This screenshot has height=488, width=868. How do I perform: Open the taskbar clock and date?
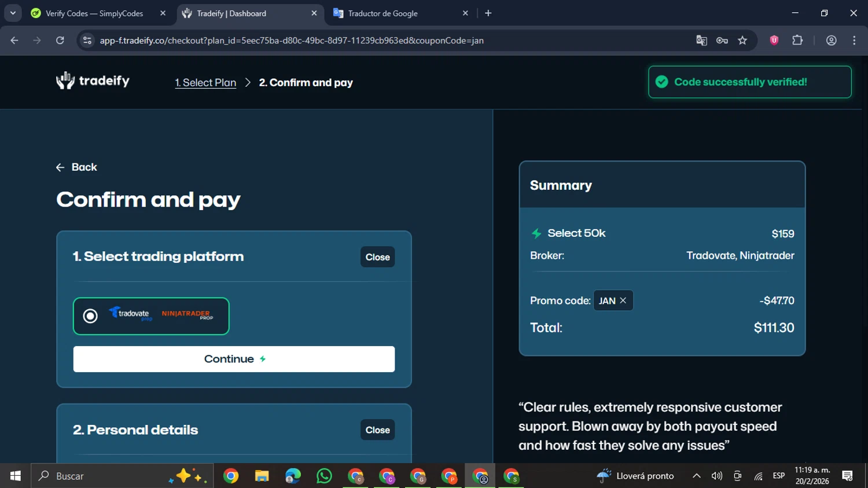coord(812,476)
